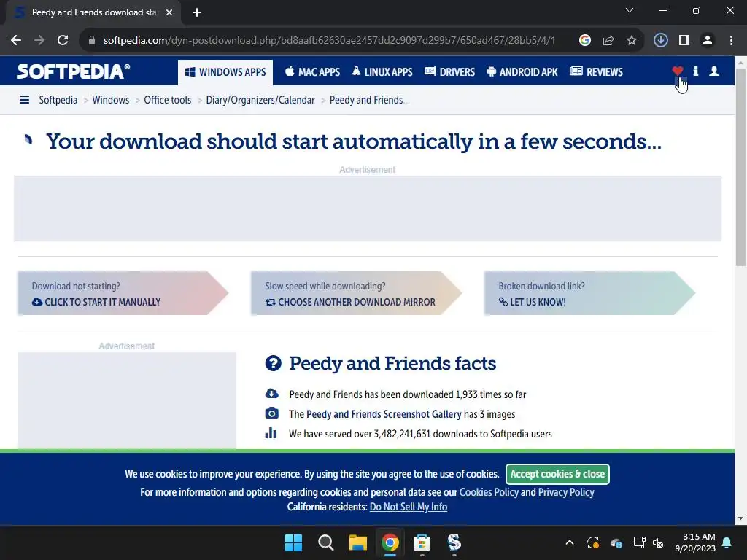
Task: Click the address bar URL
Action: 329,41
